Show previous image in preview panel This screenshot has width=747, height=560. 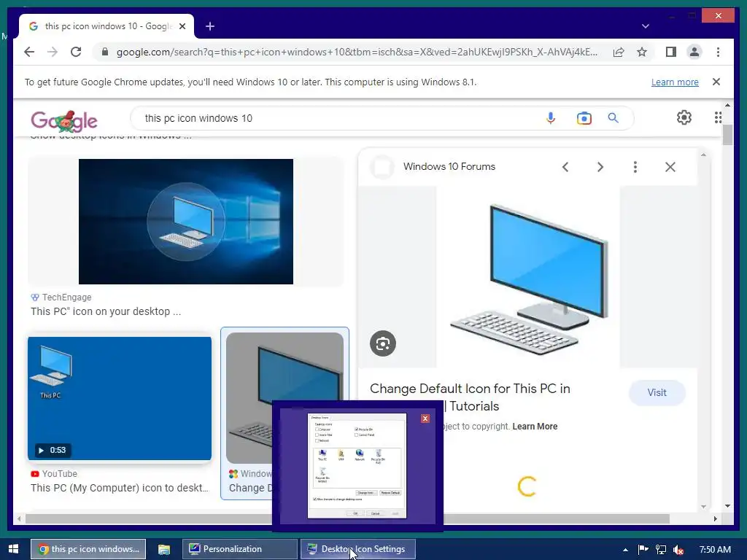[565, 167]
